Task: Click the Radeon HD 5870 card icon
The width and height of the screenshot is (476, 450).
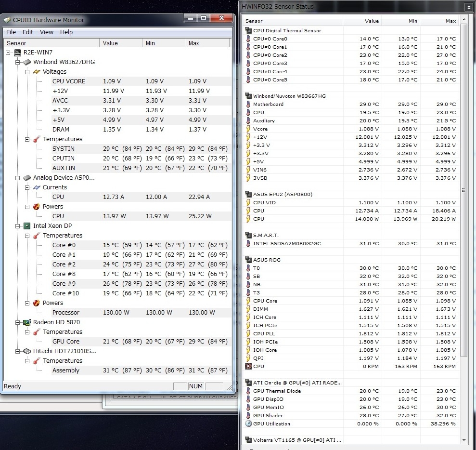Action: pos(27,322)
